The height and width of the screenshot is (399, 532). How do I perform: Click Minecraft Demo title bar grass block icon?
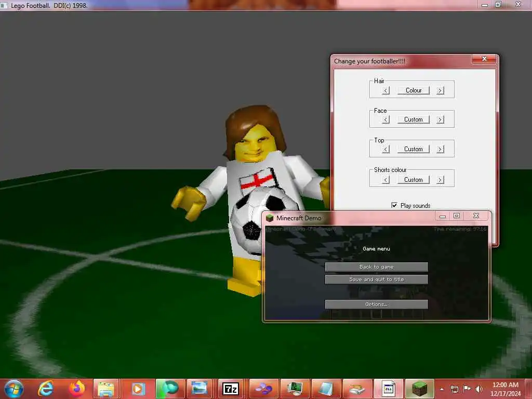(x=270, y=218)
